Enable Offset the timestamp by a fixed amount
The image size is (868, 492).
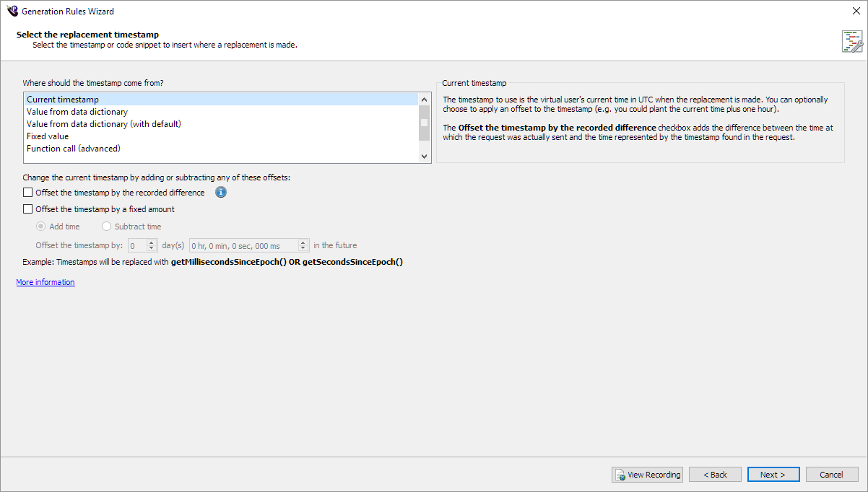28,209
